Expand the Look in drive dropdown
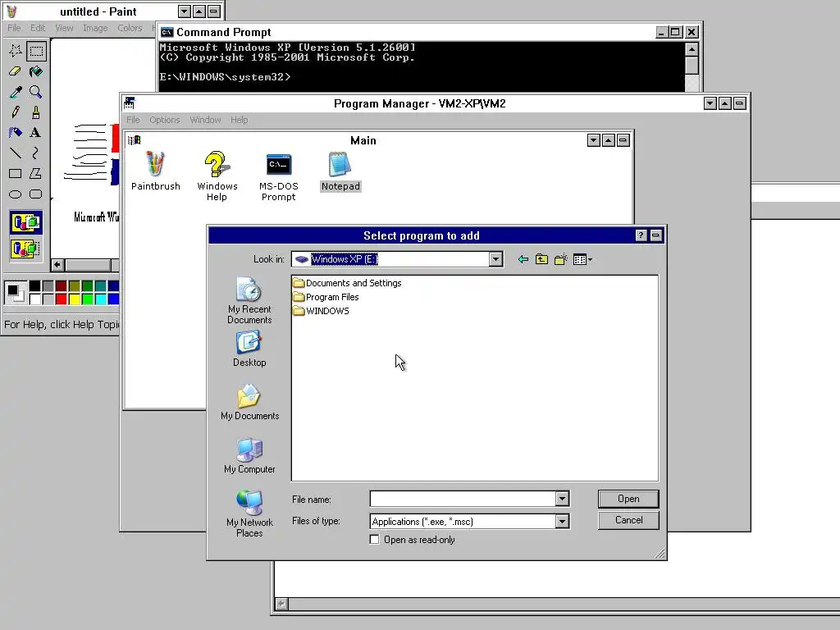The width and height of the screenshot is (840, 630). coord(495,259)
